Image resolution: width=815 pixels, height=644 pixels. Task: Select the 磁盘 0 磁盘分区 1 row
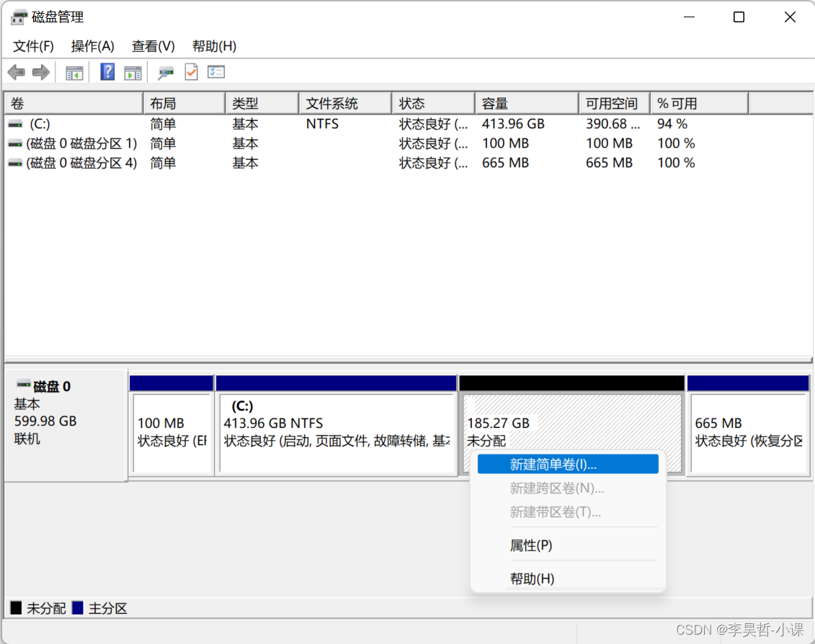pyautogui.click(x=377, y=143)
